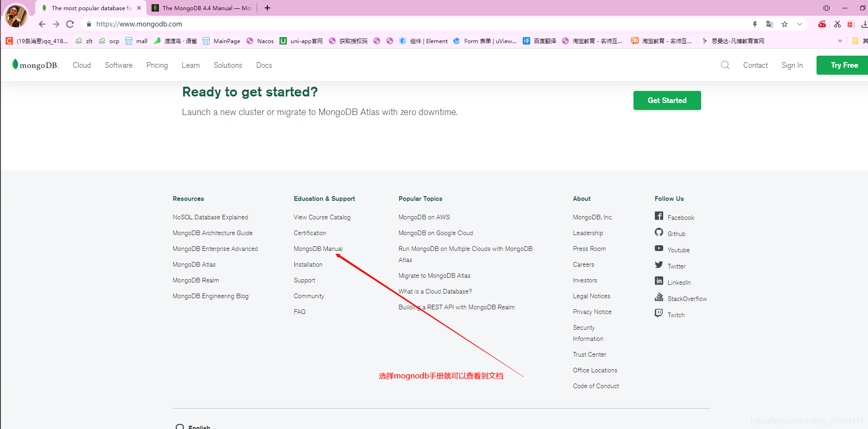
Task: Click the Twitter bird icon
Action: coord(659,264)
